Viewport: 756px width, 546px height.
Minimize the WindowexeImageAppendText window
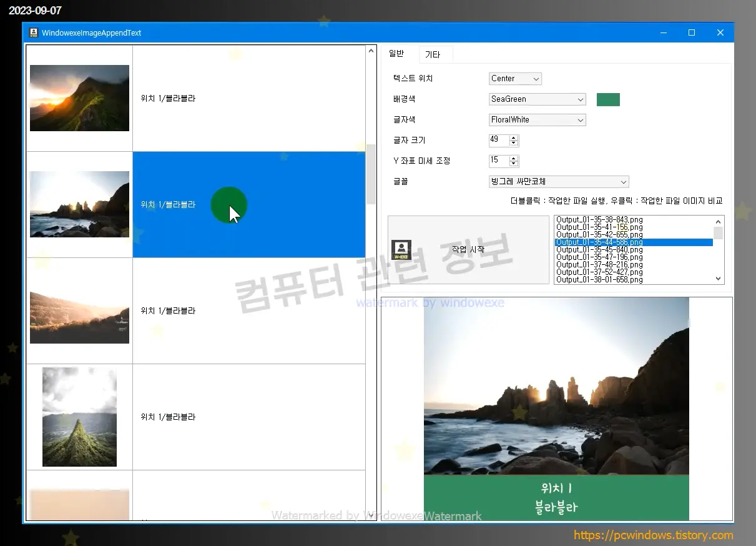pos(663,32)
